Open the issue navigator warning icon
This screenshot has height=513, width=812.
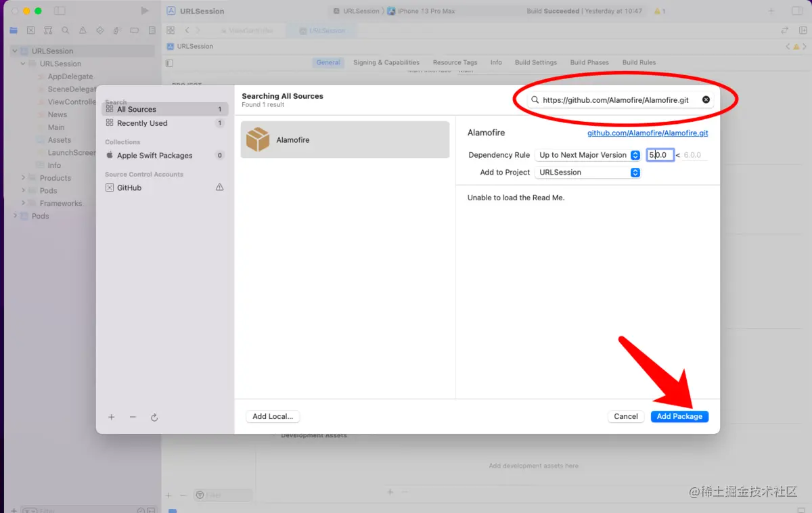(x=83, y=30)
